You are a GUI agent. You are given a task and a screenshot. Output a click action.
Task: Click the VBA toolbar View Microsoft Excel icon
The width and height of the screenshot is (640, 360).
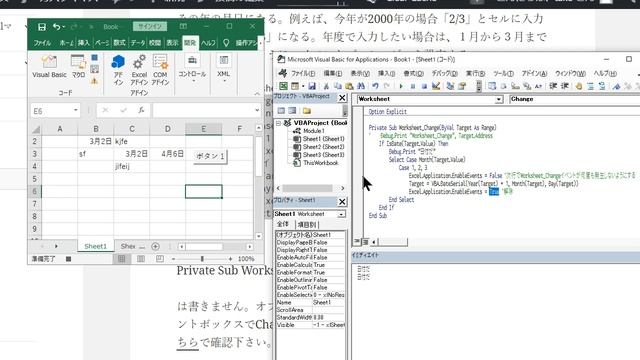point(283,86)
